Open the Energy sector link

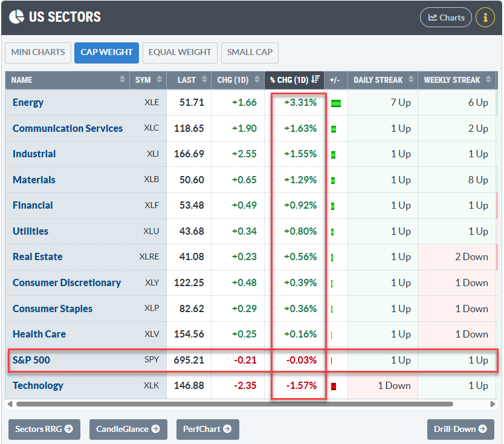pyautogui.click(x=28, y=103)
